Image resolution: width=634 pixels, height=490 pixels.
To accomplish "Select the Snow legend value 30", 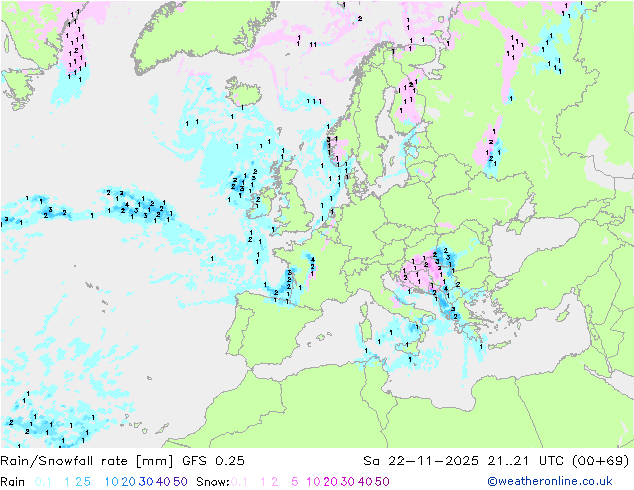I will pos(348,482).
